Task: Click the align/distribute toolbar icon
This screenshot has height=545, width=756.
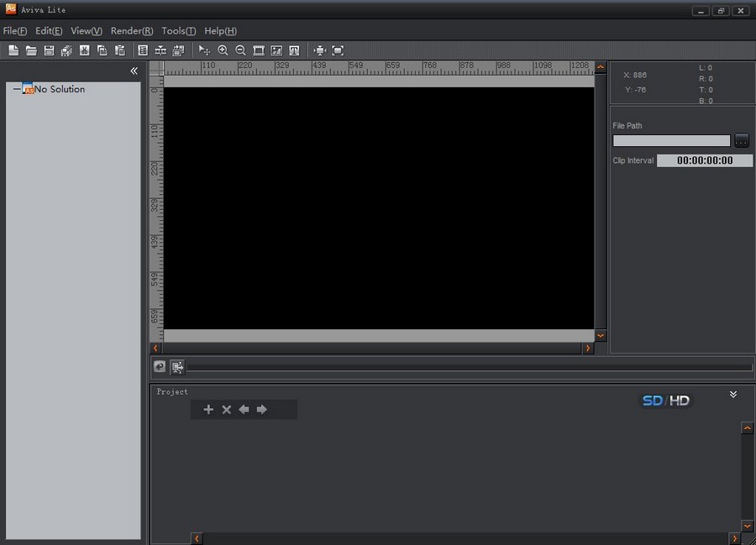Action: click(x=160, y=50)
